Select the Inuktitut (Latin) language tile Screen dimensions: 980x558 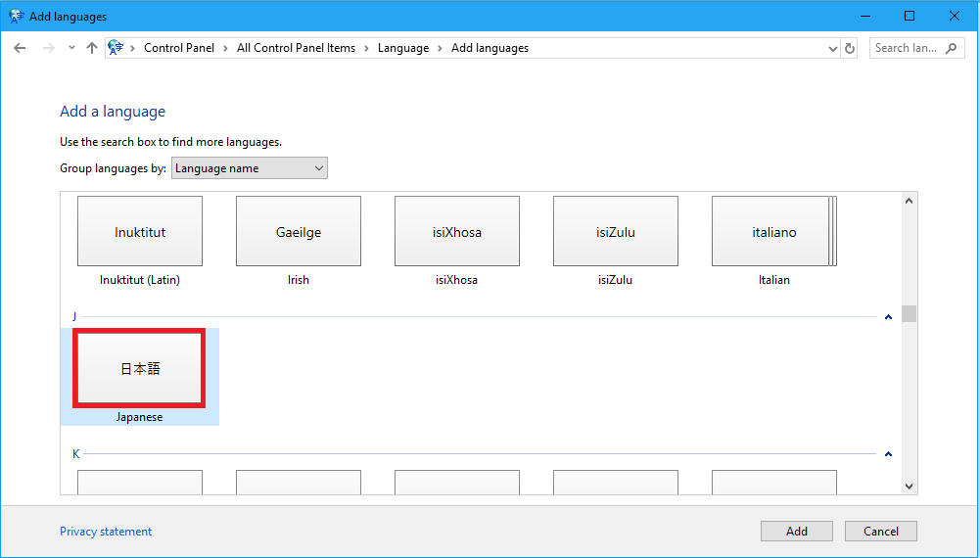point(140,232)
